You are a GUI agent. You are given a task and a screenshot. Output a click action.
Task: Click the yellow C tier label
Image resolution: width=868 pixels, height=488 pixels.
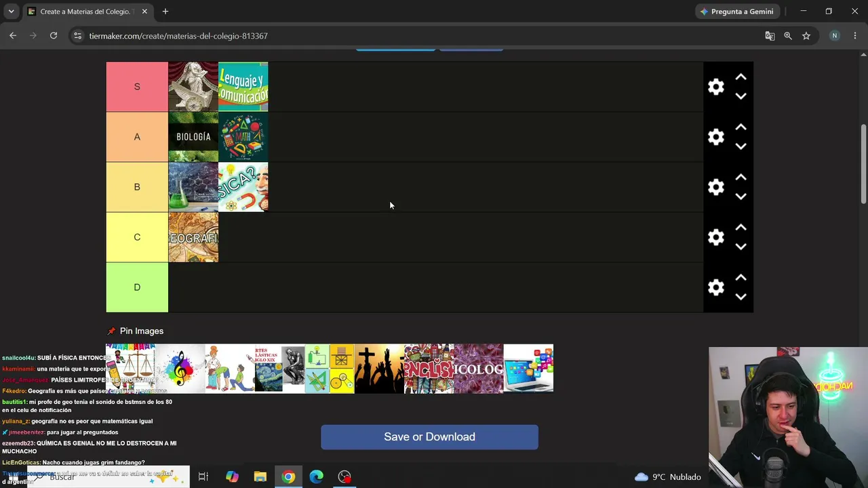coord(137,237)
